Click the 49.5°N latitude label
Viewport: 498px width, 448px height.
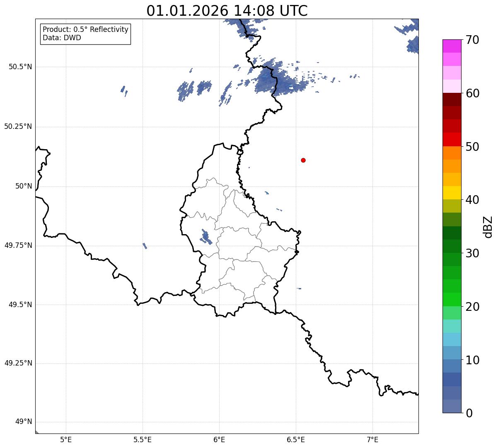20,305
